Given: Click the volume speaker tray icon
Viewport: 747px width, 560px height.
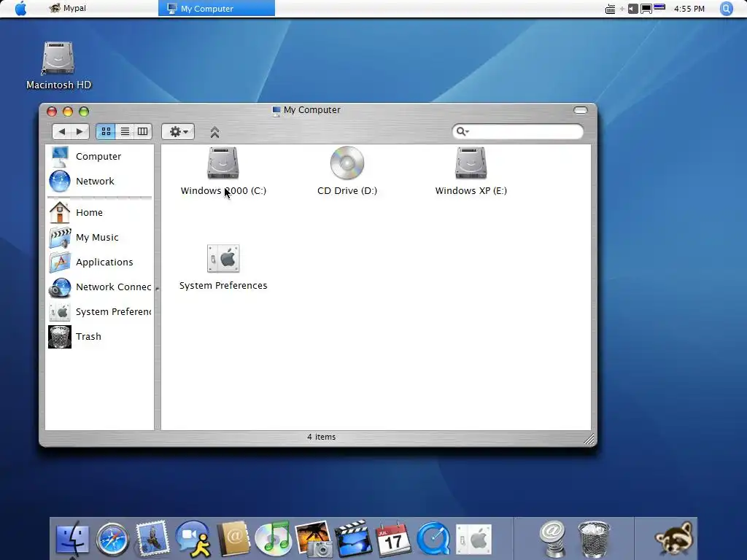Looking at the screenshot, I should (x=632, y=9).
